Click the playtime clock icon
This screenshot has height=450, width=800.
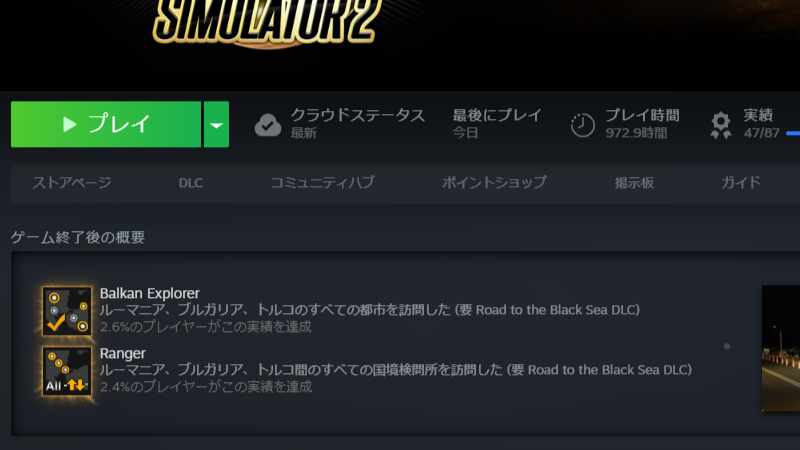click(x=582, y=125)
